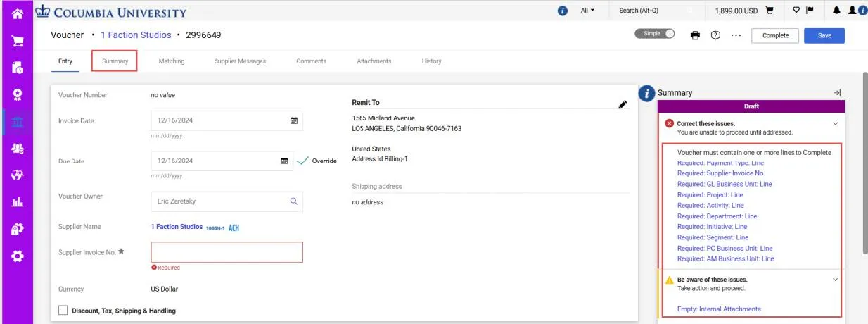Follow Required: GL Business Unit: Line link
Viewport: 868px width, 324px height.
pos(725,184)
